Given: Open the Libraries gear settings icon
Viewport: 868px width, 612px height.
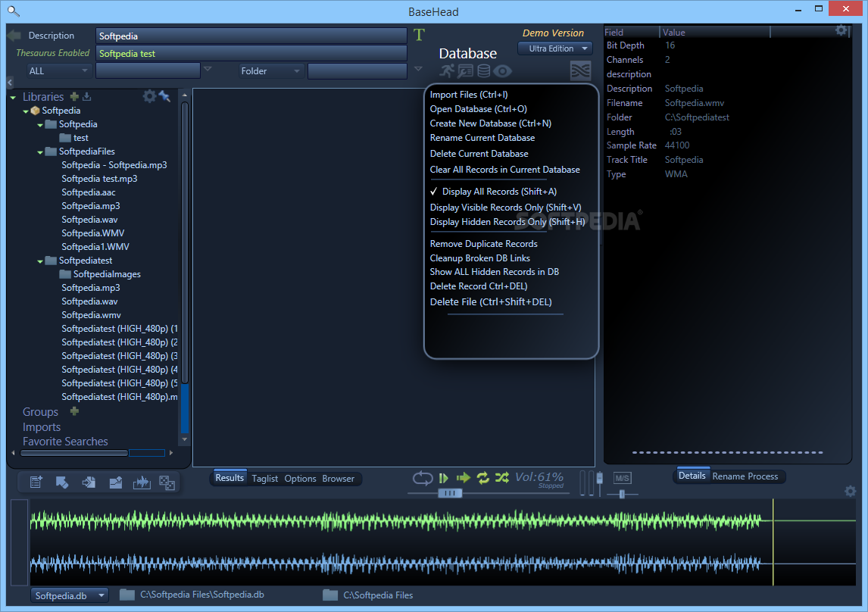Looking at the screenshot, I should pos(149,96).
